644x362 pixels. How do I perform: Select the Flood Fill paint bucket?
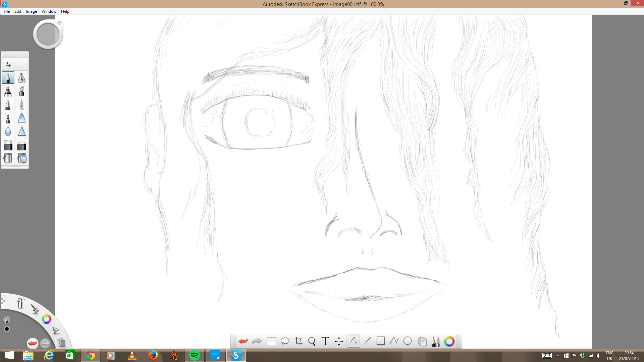point(8,158)
